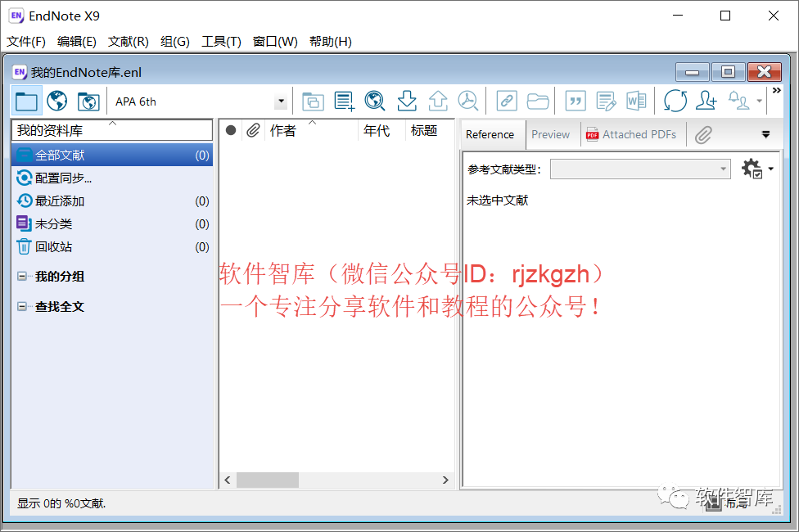
Task: Sort by 年代 column header
Action: pos(381,130)
